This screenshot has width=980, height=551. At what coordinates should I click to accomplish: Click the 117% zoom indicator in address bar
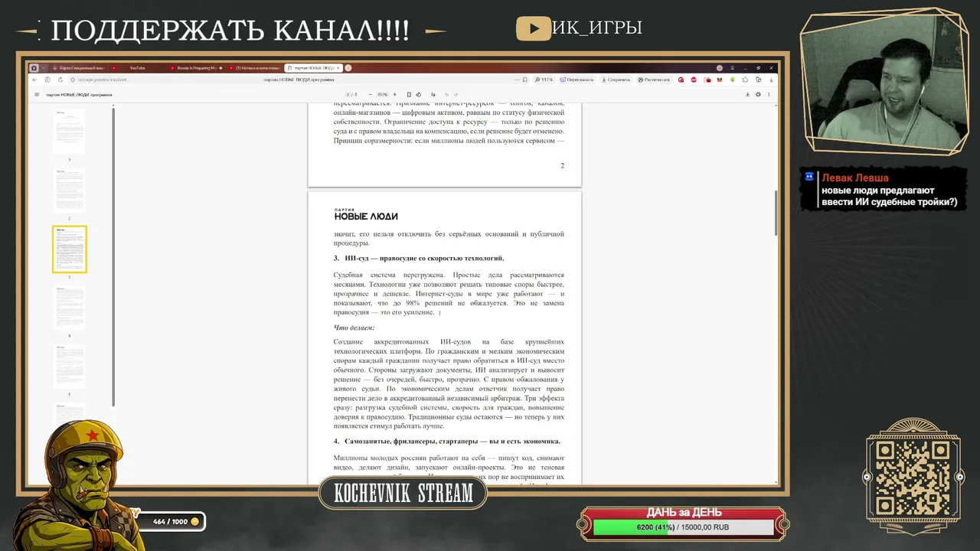click(x=544, y=80)
